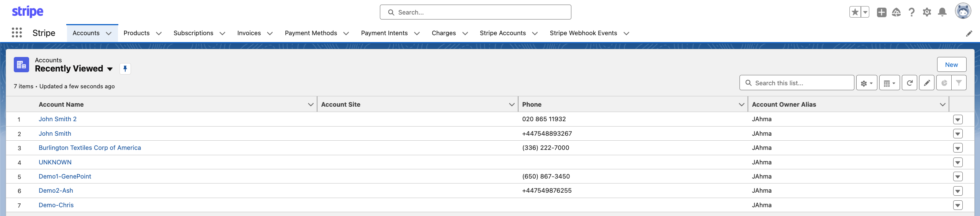The image size is (980, 216).
Task: Open Global Actions plus icon
Action: (x=882, y=12)
